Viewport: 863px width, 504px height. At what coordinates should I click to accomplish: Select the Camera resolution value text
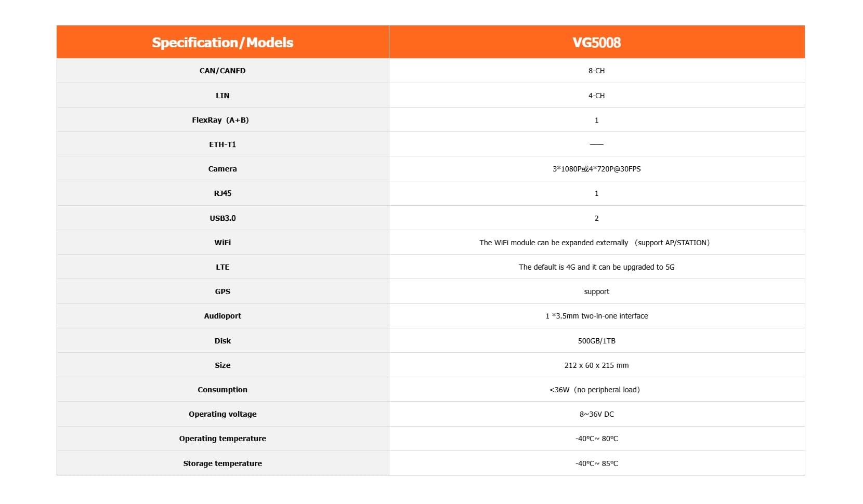[596, 169]
